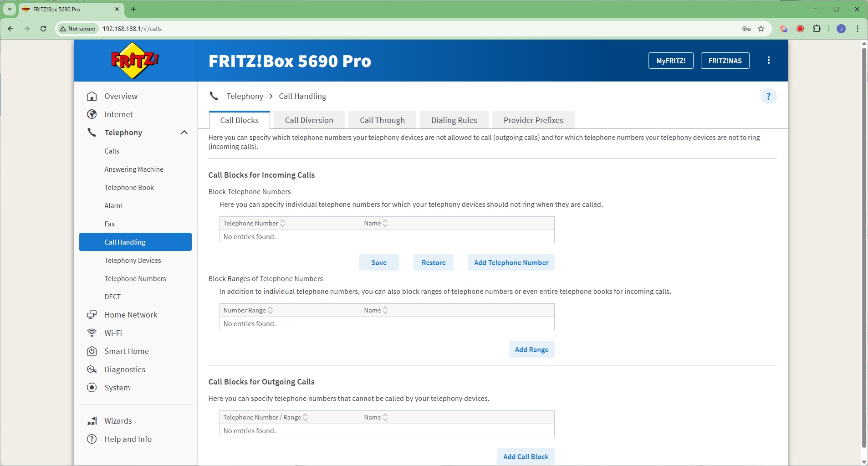The width and height of the screenshot is (868, 466).
Task: Collapse the Telephony menu chevron
Action: (184, 133)
